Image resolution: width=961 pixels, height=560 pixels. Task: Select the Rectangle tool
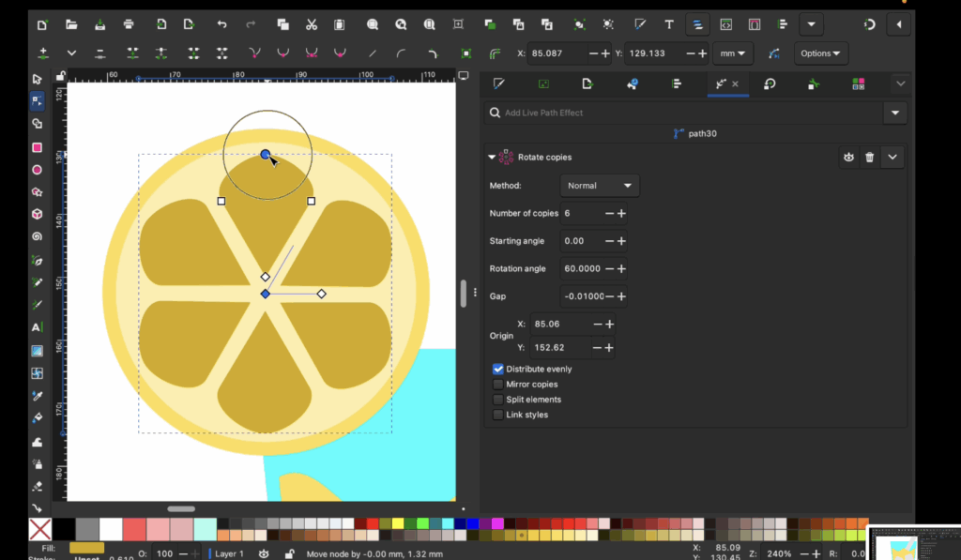click(x=37, y=147)
